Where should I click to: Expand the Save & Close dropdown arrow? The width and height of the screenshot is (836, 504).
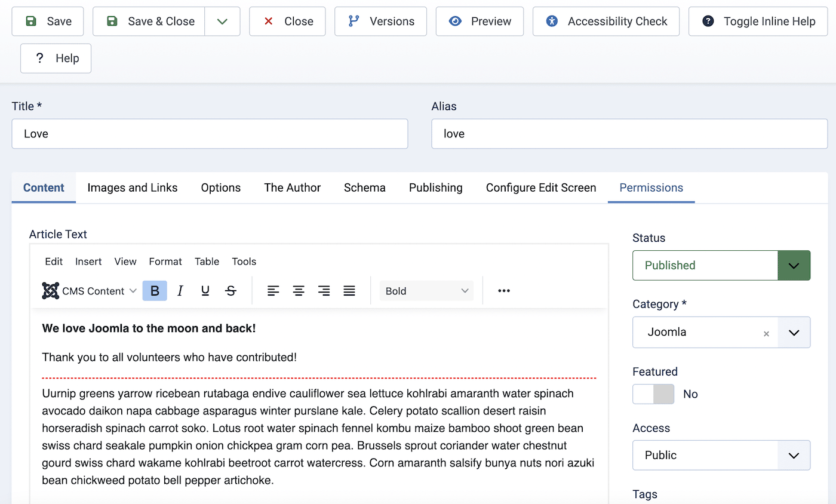click(222, 21)
